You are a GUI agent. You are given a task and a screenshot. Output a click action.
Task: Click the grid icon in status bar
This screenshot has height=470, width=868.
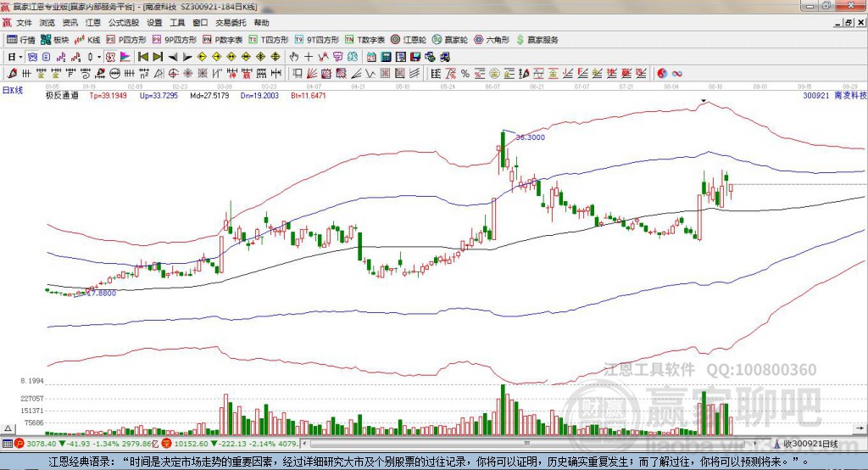(x=7, y=444)
